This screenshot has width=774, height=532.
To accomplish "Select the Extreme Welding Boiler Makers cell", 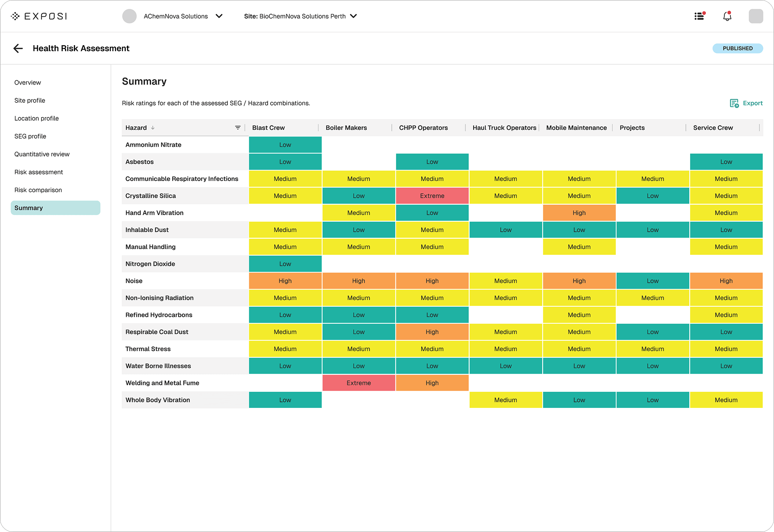I will (x=358, y=383).
